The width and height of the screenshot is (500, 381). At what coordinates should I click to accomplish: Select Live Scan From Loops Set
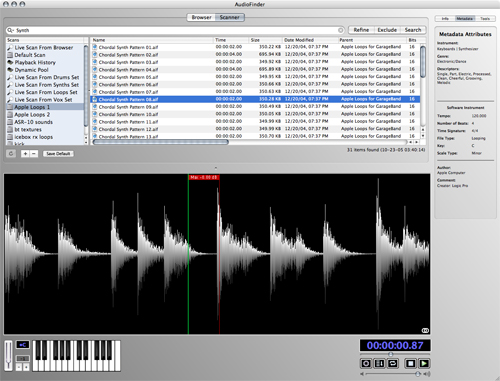46,92
